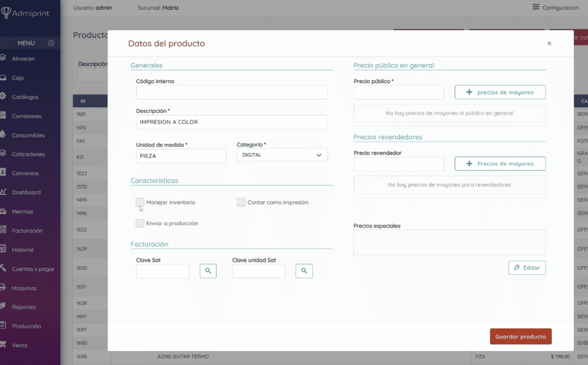Image resolution: width=588 pixels, height=365 pixels.
Task: Open Facturación in the side menu
Action: click(x=27, y=231)
